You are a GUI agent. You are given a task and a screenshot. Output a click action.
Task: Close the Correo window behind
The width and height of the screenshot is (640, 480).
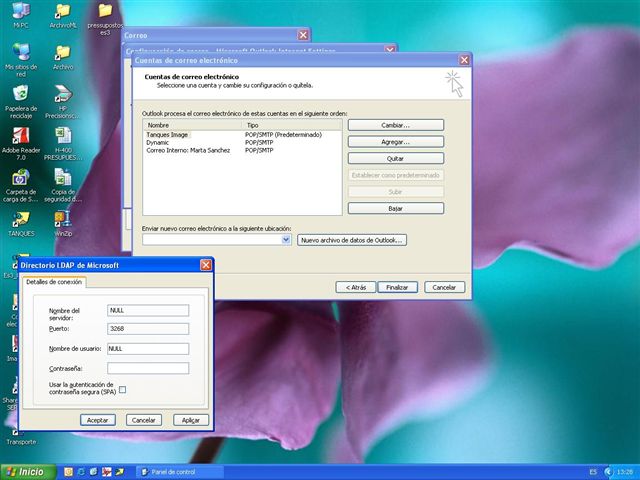coord(303,35)
